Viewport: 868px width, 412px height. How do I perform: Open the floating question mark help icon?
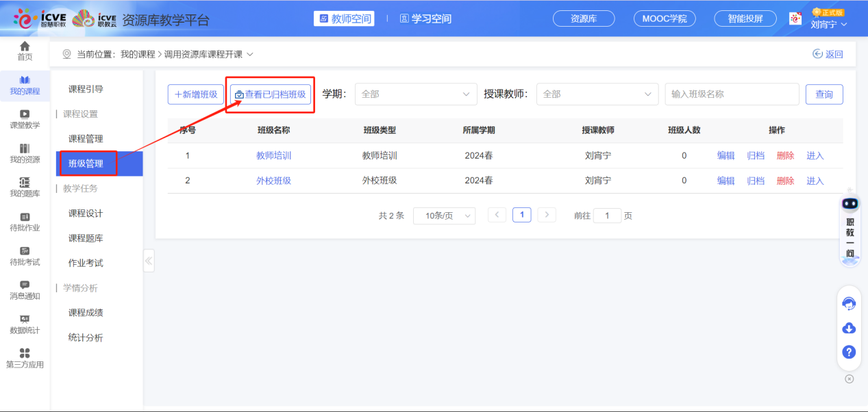click(x=849, y=352)
